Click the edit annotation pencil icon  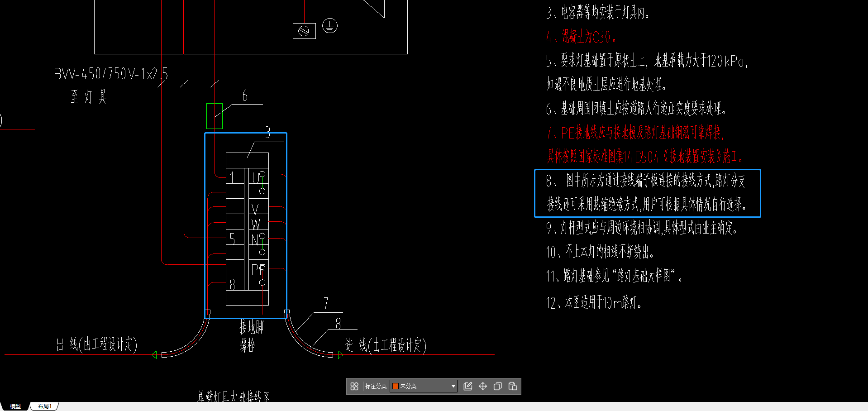pyautogui.click(x=468, y=386)
